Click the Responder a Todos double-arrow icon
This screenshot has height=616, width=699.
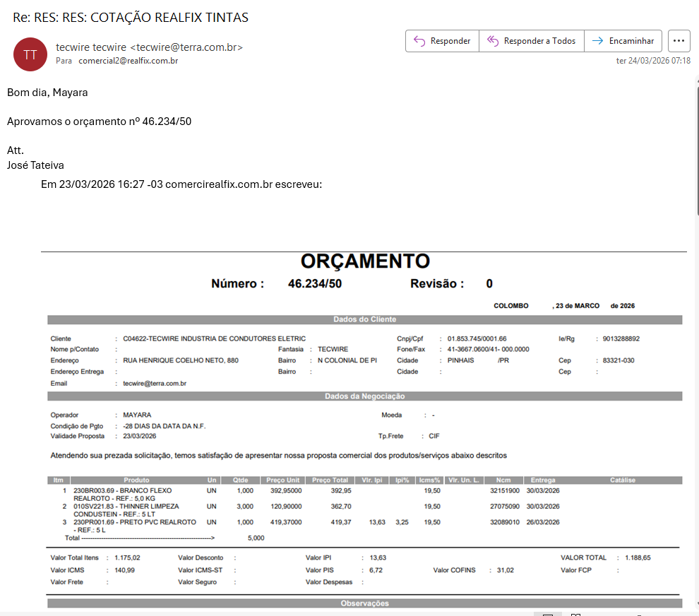pyautogui.click(x=493, y=41)
